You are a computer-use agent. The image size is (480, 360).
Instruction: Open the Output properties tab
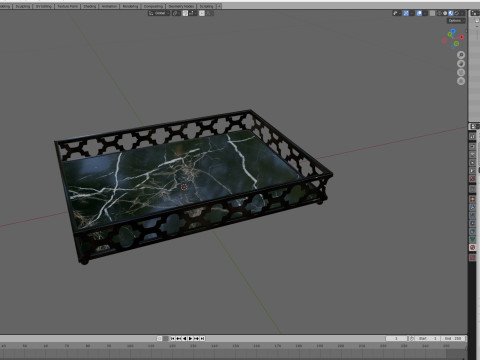pyautogui.click(x=473, y=155)
